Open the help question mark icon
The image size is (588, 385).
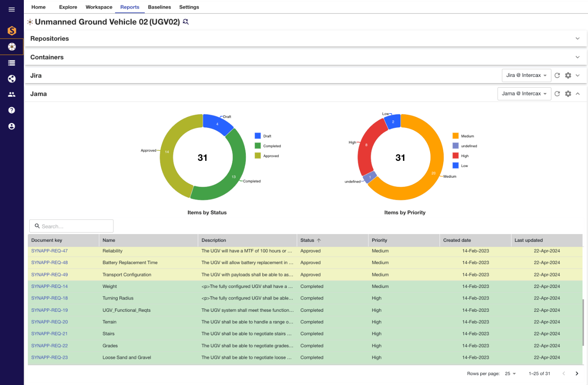(12, 110)
